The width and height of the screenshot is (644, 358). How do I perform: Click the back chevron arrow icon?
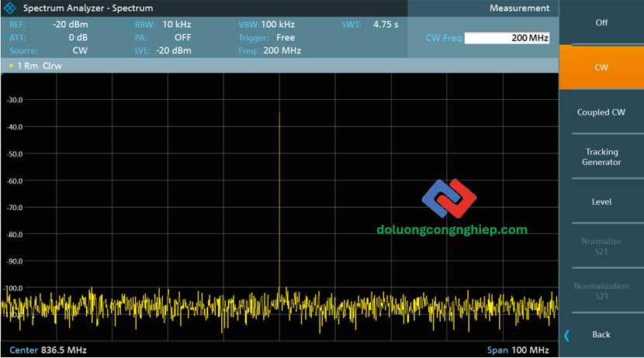pos(566,336)
